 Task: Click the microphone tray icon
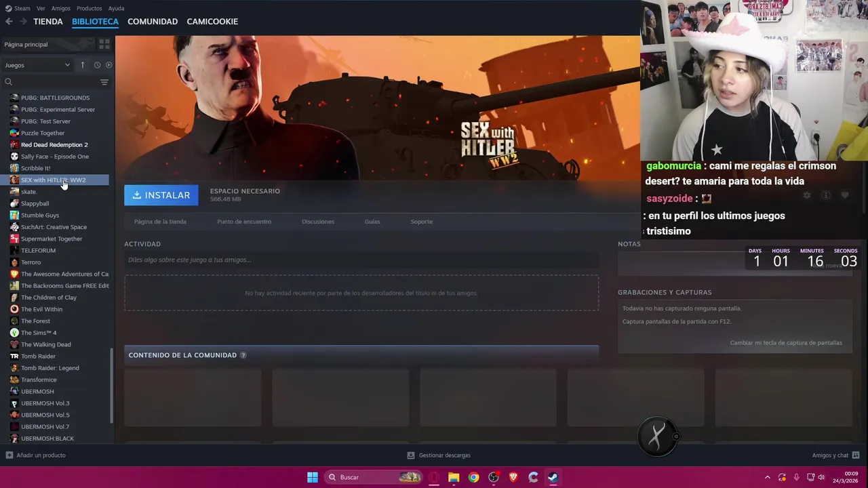[x=796, y=477]
